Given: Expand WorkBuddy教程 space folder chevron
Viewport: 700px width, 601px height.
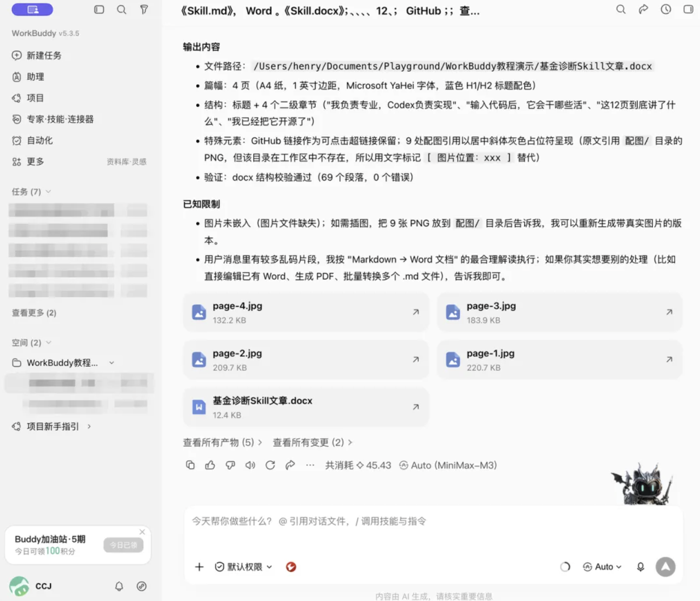Looking at the screenshot, I should pos(112,363).
